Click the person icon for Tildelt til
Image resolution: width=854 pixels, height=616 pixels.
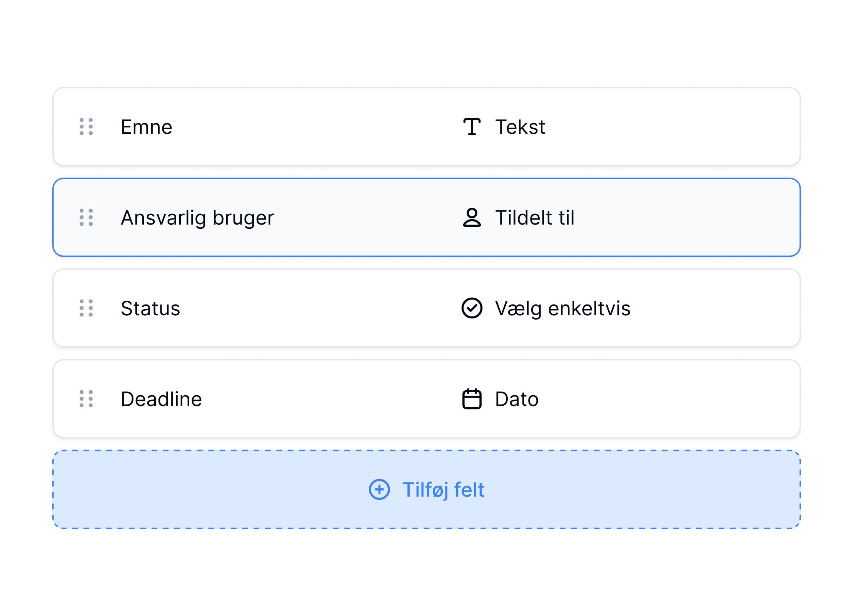coord(472,218)
